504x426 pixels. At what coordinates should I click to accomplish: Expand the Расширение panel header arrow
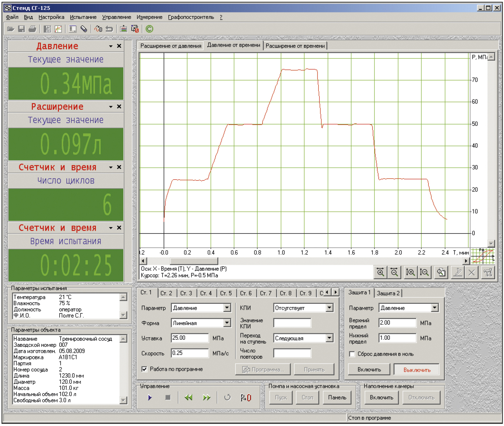111,107
